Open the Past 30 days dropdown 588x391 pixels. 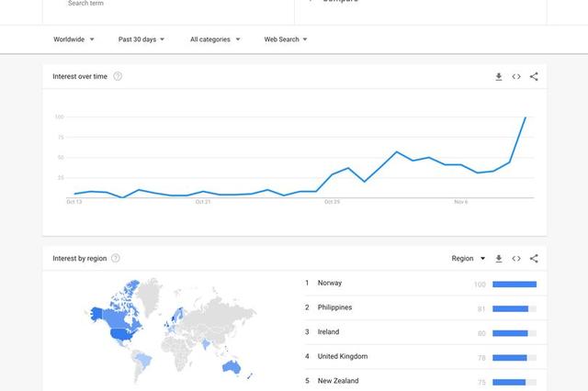(141, 39)
